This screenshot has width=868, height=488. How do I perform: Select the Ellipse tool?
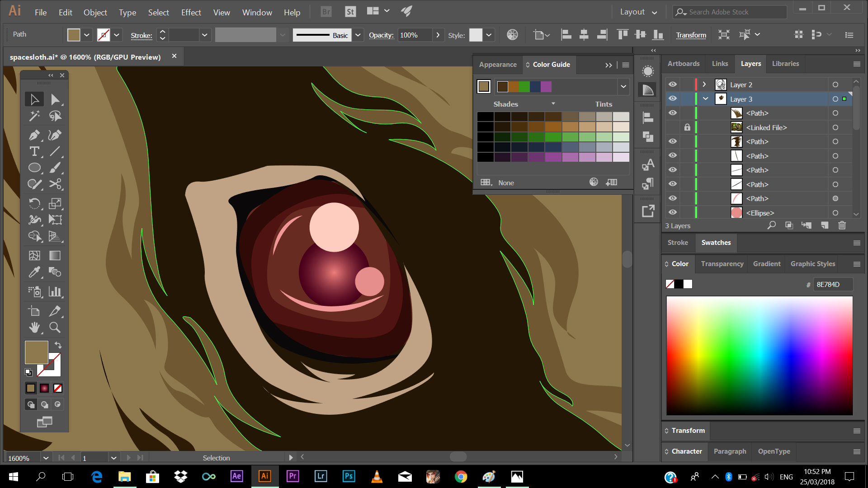[x=34, y=168]
